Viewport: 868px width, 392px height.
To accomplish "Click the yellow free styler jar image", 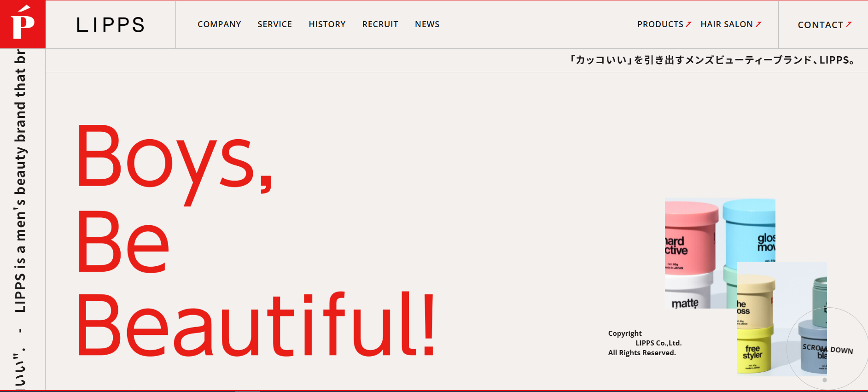I will (754, 350).
